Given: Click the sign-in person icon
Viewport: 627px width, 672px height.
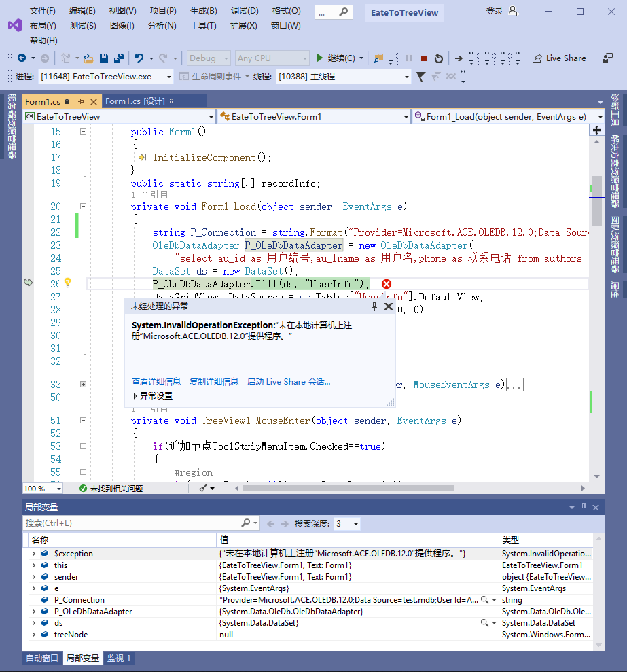Looking at the screenshot, I should point(513,11).
